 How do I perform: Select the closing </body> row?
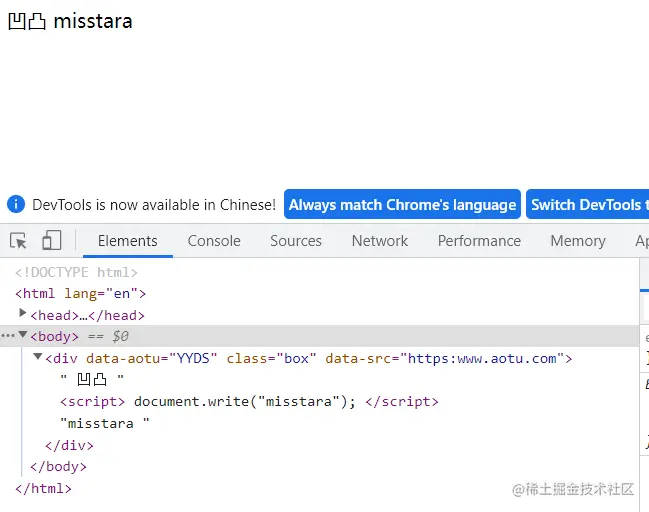[x=58, y=466]
